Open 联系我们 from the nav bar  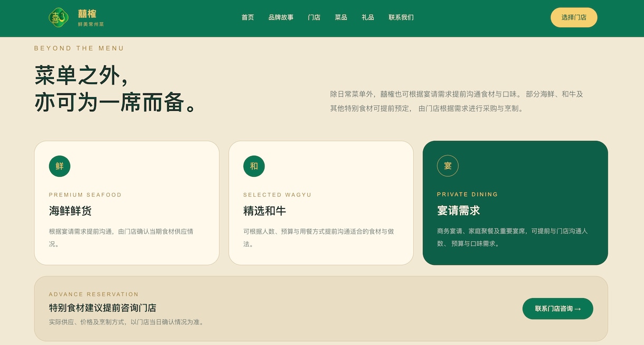401,17
